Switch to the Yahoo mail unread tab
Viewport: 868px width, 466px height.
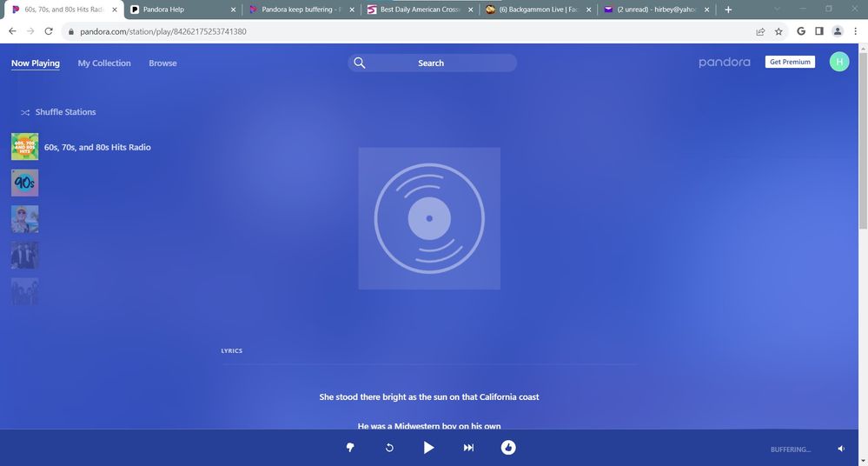pos(656,10)
